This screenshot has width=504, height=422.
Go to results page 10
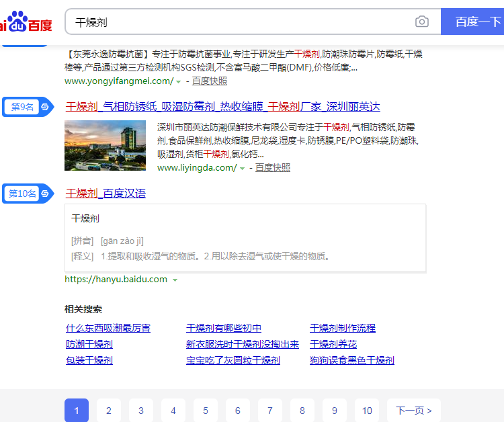coord(367,411)
